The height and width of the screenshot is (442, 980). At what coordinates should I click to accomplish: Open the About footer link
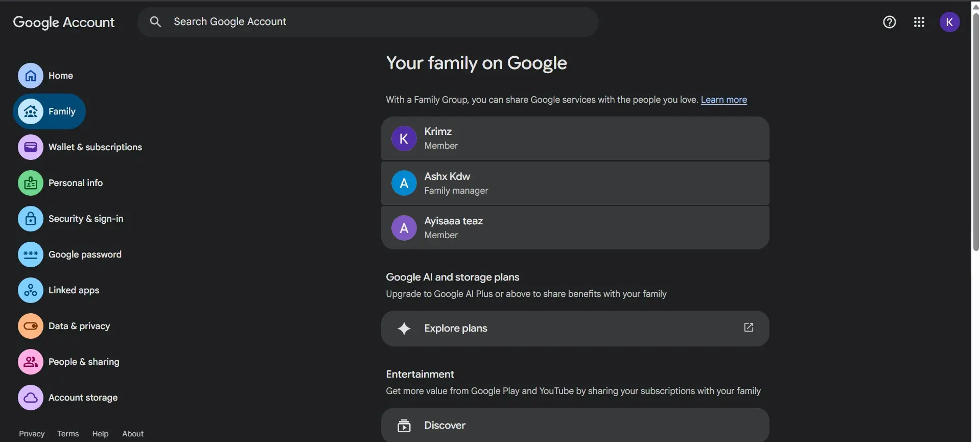(x=133, y=434)
